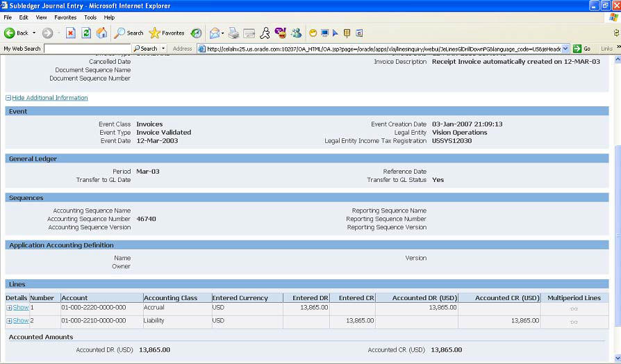Screen dimensions: 621x364
Task: Go to the Home page icon
Action: [x=101, y=33]
